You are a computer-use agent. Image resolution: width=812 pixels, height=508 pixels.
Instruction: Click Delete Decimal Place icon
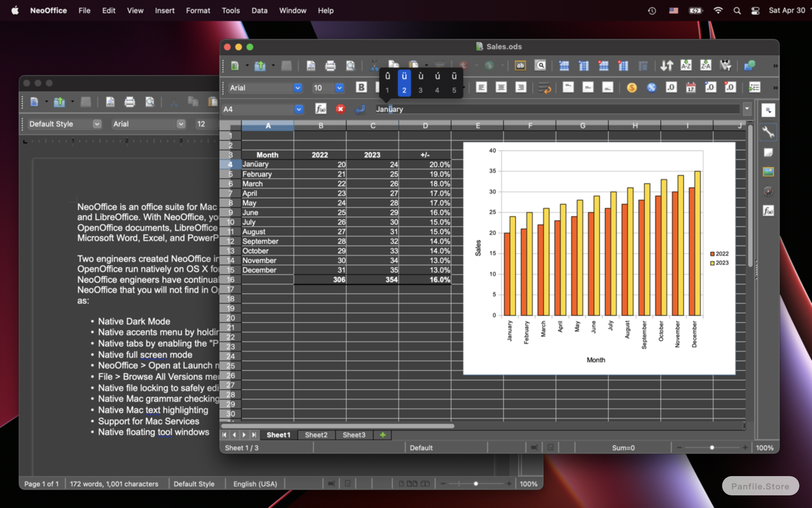[x=730, y=88]
